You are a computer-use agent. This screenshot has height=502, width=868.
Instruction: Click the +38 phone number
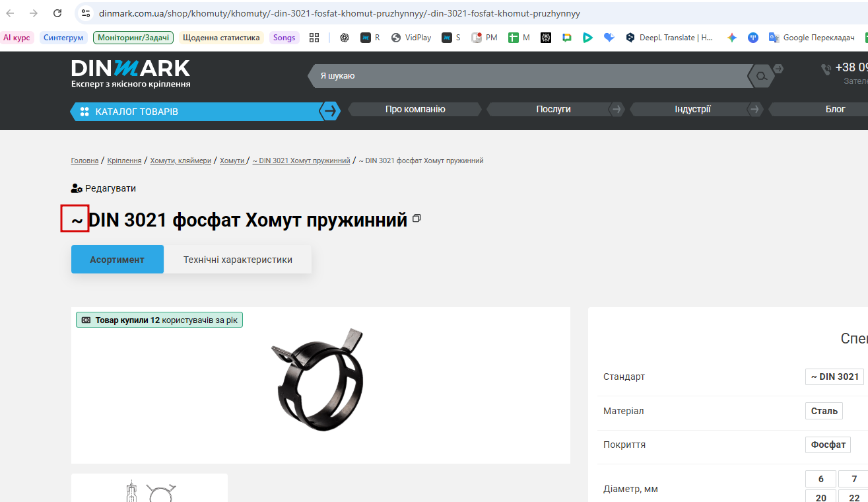pos(851,67)
